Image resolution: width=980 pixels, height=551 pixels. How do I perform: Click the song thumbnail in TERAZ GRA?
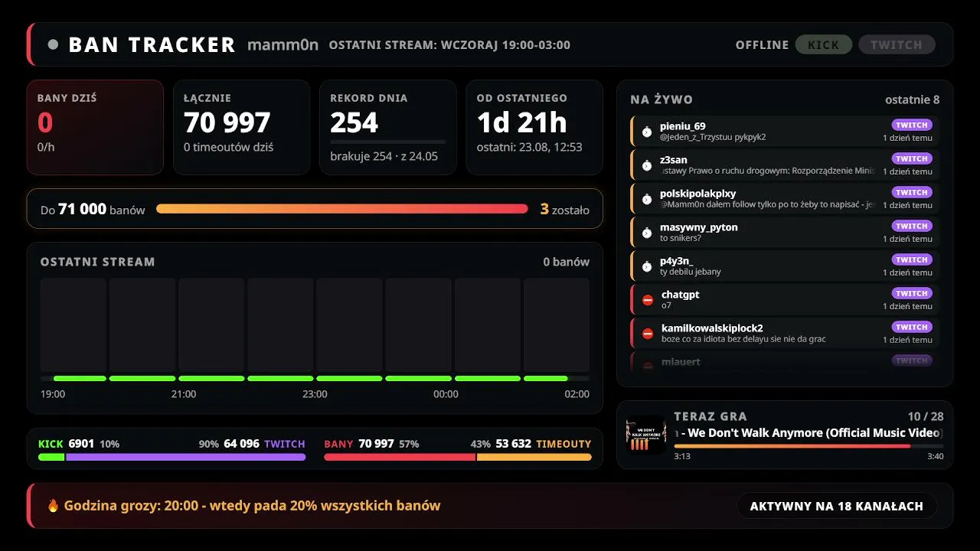point(645,435)
